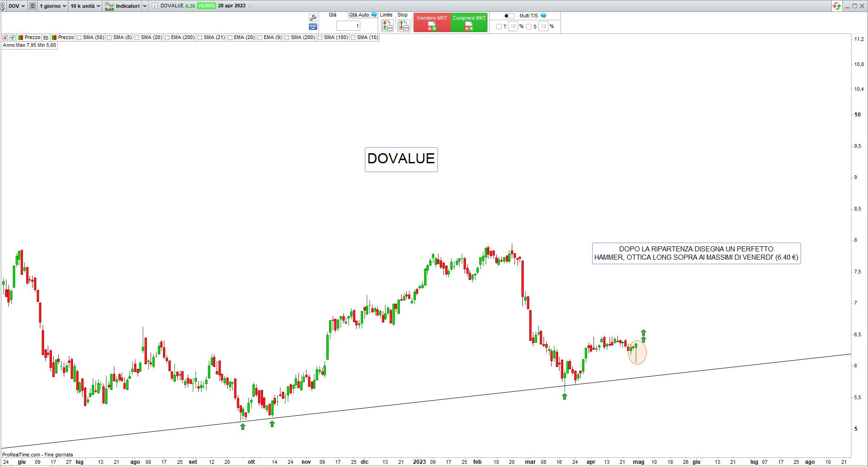Click the red down-arrow panel icon
Image resolution: width=868 pixels, height=467 pixels.
pos(5,38)
